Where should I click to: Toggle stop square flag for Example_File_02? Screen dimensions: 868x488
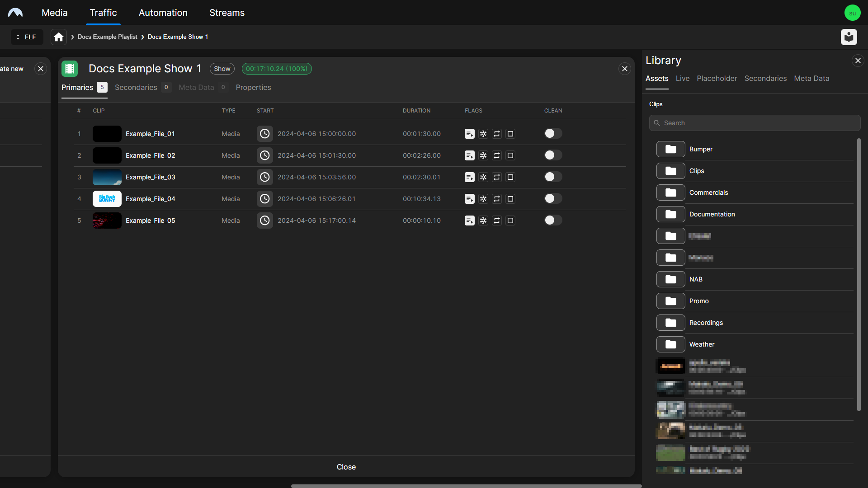point(510,155)
